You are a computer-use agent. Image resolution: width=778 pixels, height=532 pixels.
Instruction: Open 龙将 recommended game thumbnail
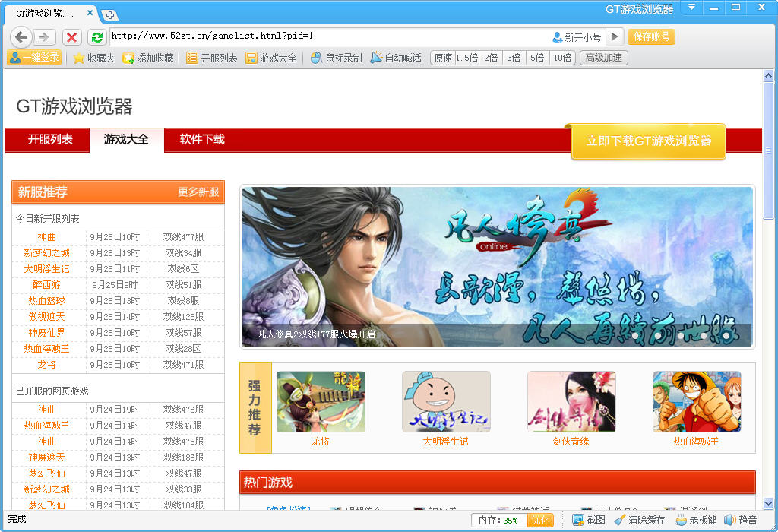pos(321,401)
